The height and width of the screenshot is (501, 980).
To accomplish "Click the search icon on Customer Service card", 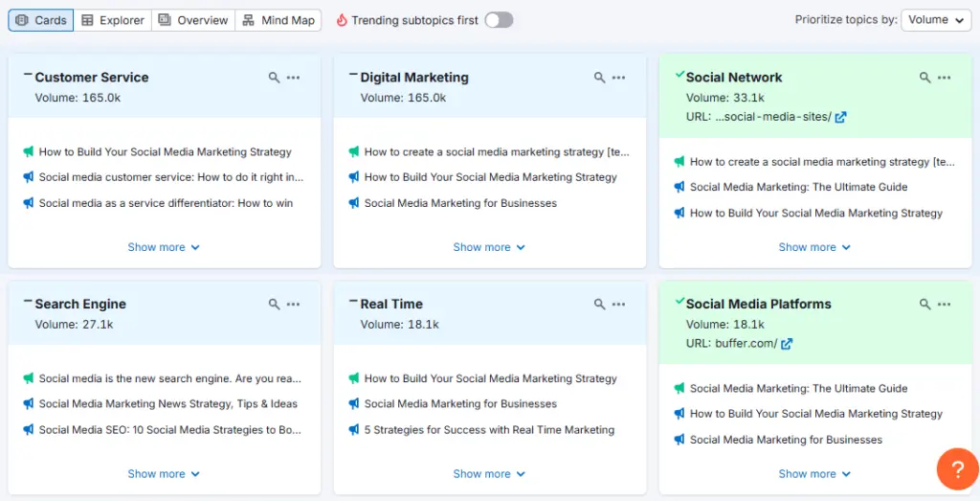I will click(274, 78).
